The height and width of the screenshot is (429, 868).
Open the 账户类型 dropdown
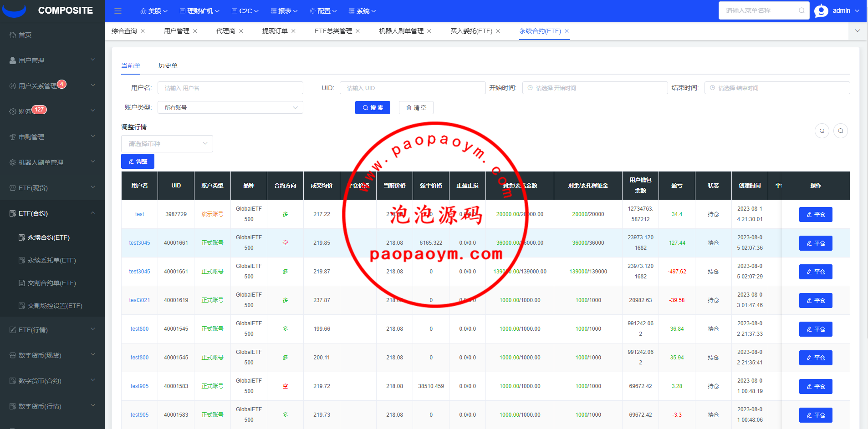click(230, 107)
